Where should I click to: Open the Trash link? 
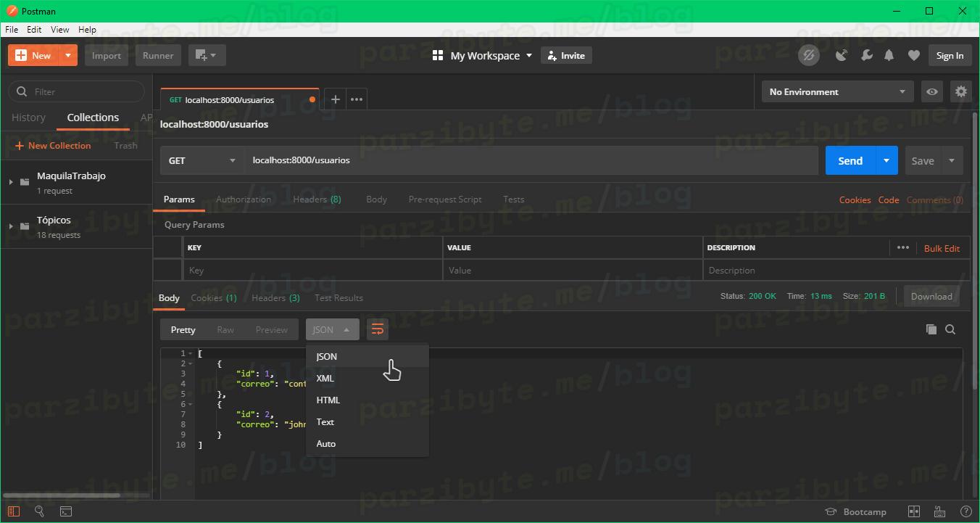click(x=125, y=145)
